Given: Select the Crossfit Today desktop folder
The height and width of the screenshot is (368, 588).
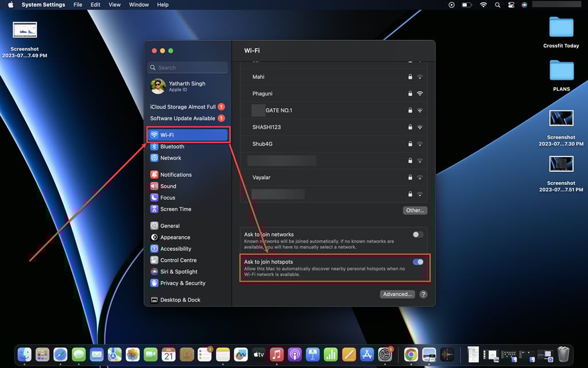Looking at the screenshot, I should click(x=561, y=32).
